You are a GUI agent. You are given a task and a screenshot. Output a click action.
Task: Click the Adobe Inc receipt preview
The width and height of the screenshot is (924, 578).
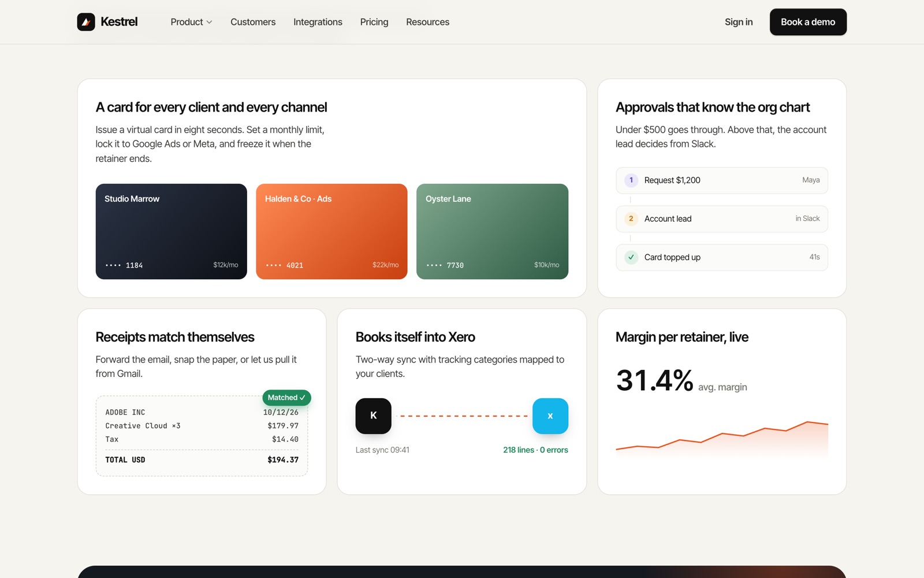[x=202, y=436]
